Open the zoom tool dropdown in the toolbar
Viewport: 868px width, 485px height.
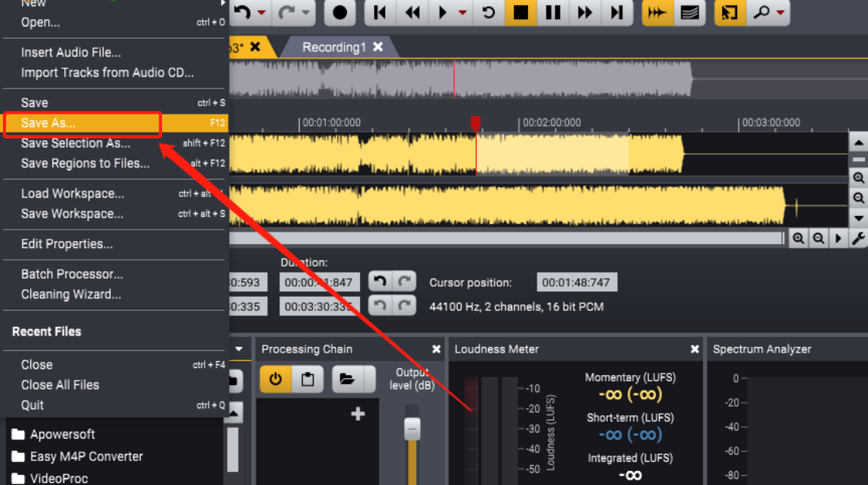(781, 12)
